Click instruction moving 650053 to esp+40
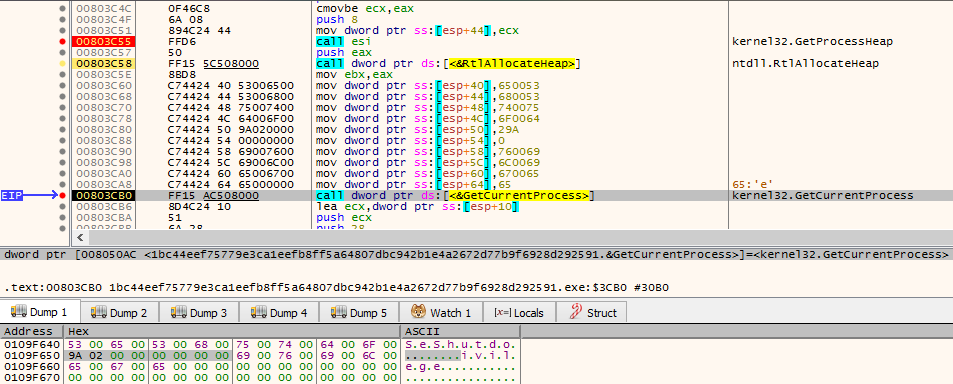953x384 pixels. (428, 85)
